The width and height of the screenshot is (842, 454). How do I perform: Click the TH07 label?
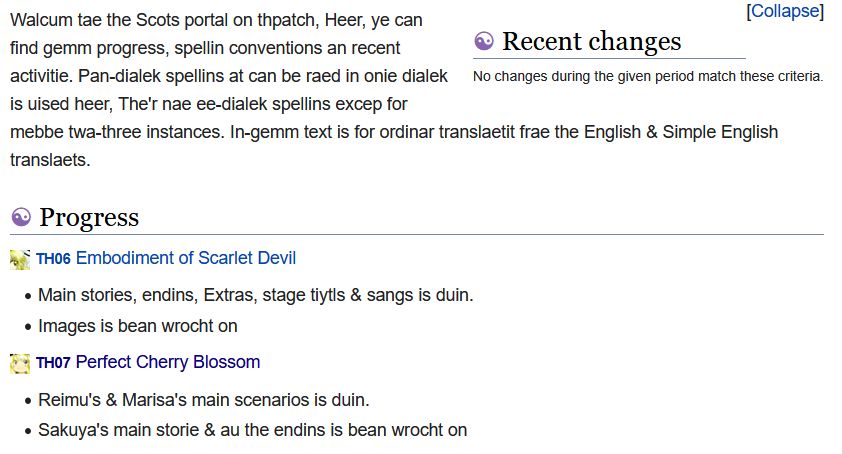coord(53,363)
